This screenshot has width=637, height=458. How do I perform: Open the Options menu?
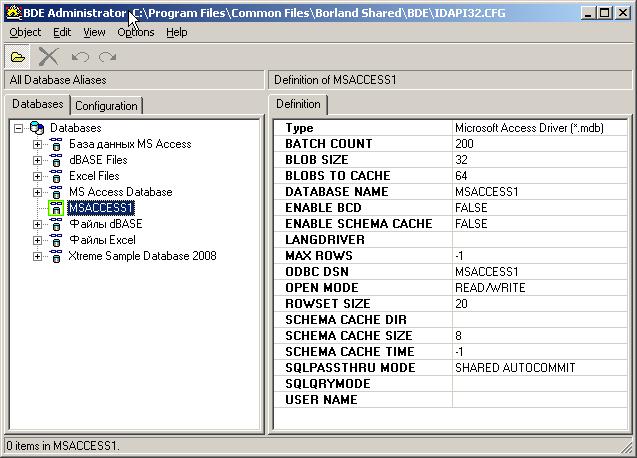tap(135, 32)
